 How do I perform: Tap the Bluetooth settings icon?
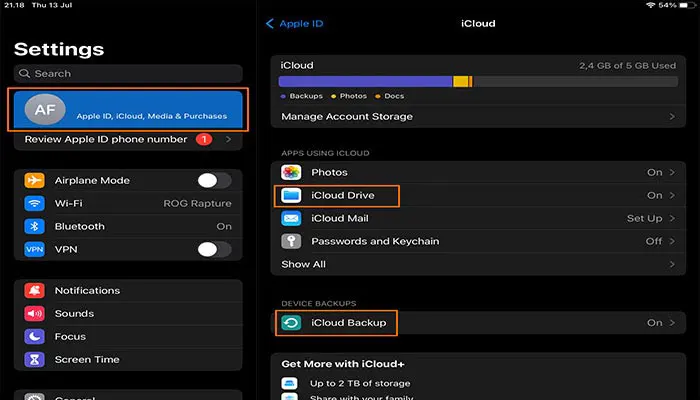tap(36, 226)
